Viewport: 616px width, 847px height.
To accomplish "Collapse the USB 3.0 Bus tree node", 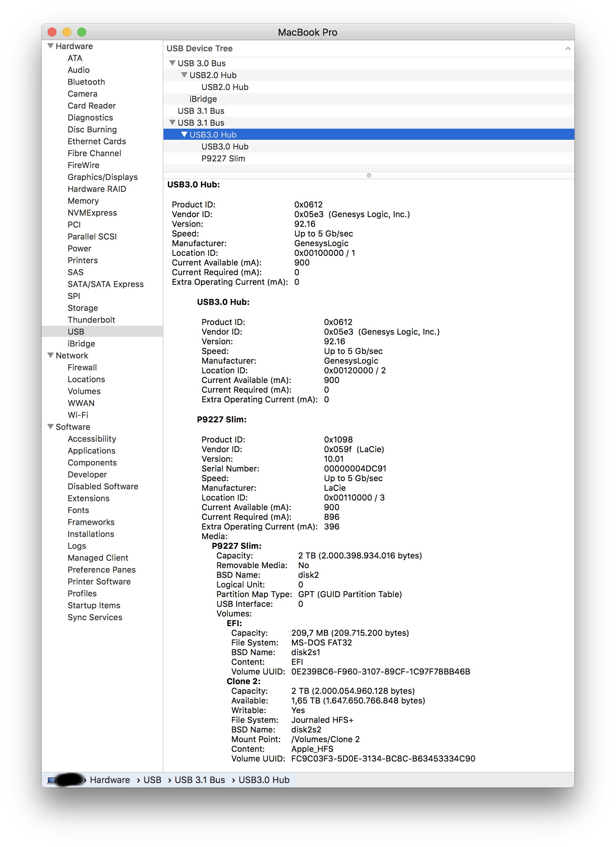I will pos(172,63).
